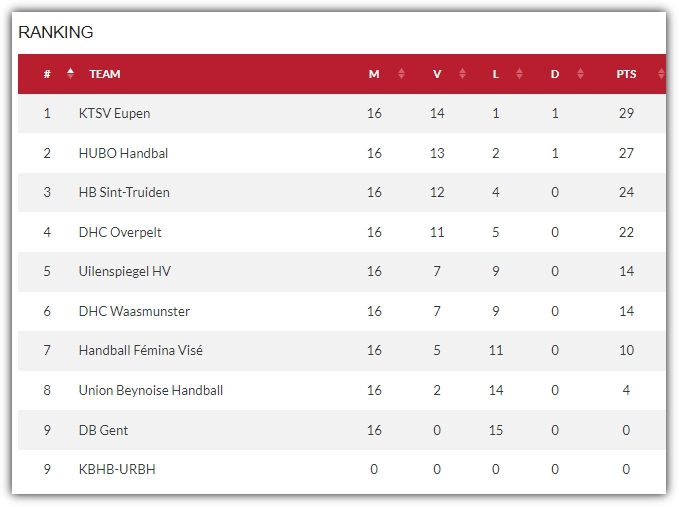The height and width of the screenshot is (507, 679).
Task: Click Handball Fémina Visé team
Action: point(140,350)
